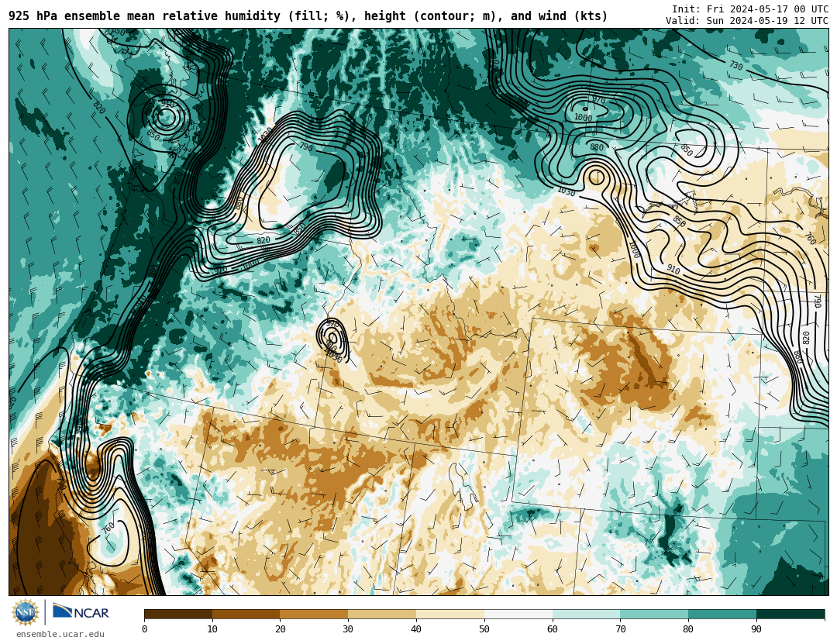The width and height of the screenshot is (837, 644).
Task: Click the 50–60 white colorbar segment
Action: [x=518, y=614]
